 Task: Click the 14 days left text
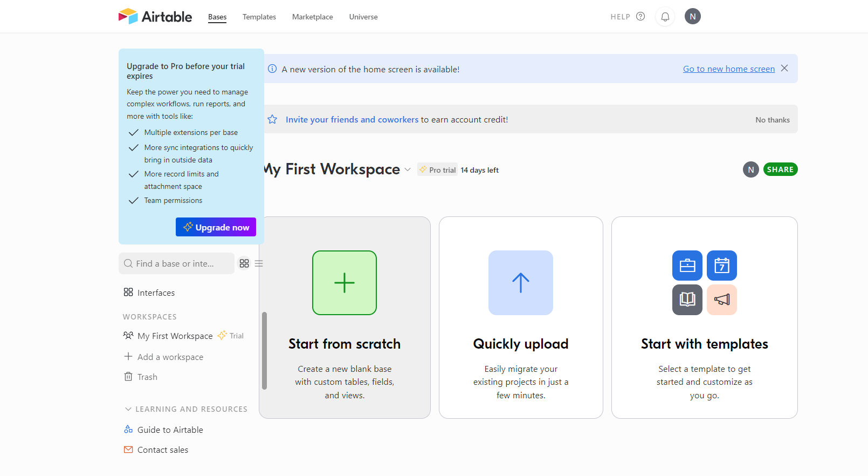(480, 170)
